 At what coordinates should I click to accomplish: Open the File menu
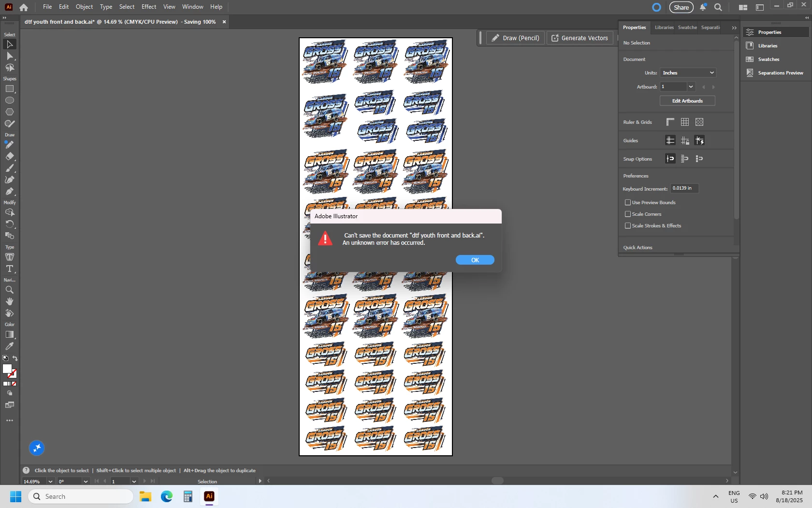tap(47, 7)
